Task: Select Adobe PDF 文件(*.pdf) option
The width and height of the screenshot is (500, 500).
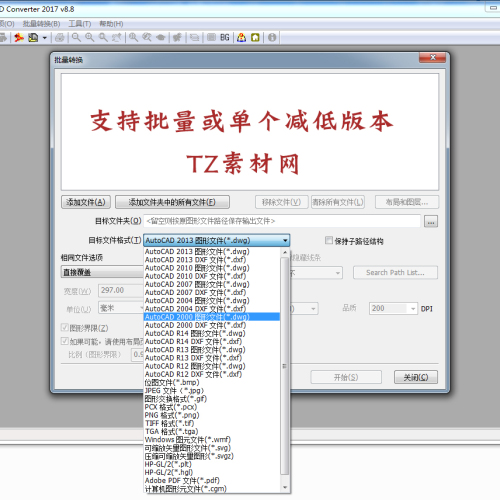Action: coord(212,480)
